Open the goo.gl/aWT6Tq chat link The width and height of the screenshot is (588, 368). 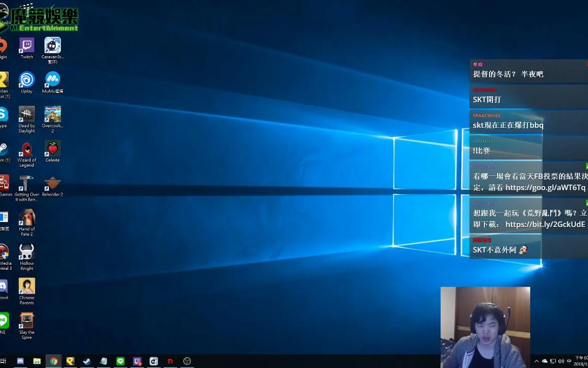tap(545, 188)
